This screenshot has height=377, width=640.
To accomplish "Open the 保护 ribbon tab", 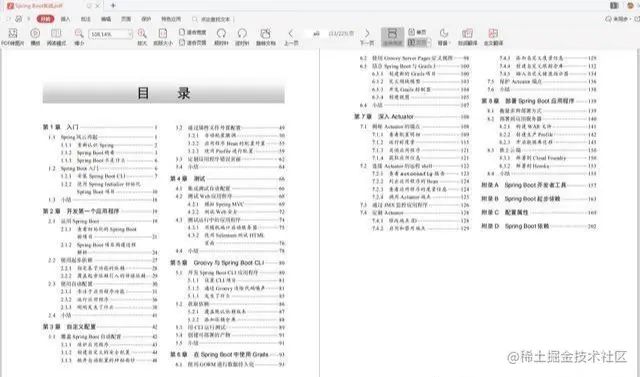I will pyautogui.click(x=146, y=19).
